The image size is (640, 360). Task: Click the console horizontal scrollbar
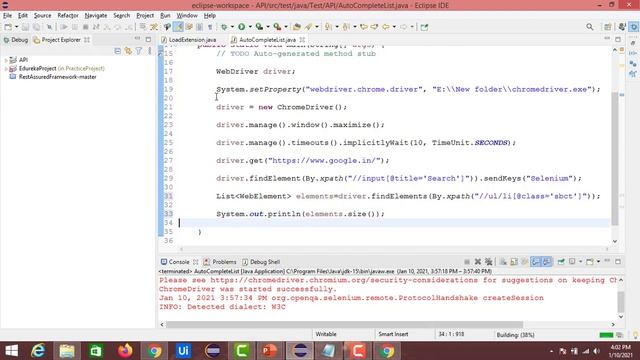pyautogui.click(x=344, y=325)
